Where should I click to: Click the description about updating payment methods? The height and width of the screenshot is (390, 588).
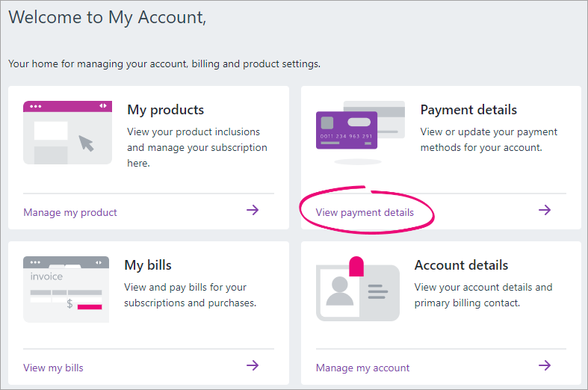489,140
